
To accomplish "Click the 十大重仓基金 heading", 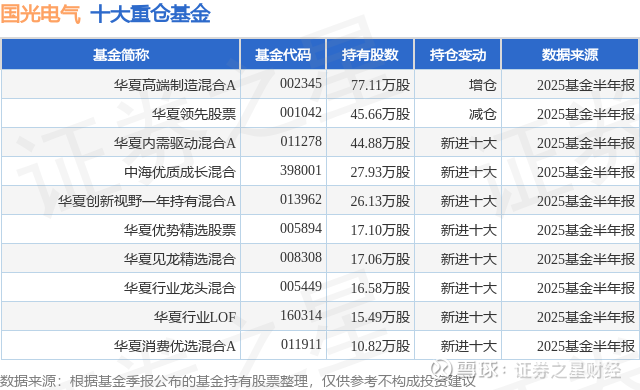I will [150, 13].
